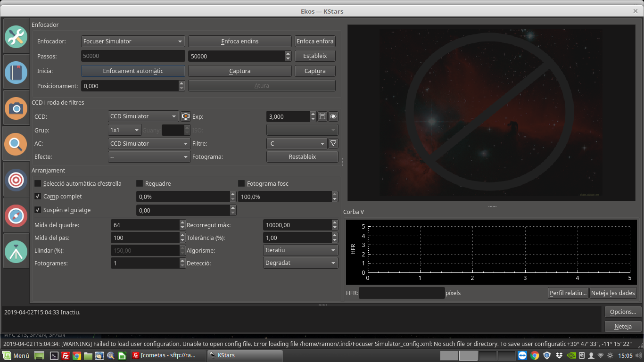The width and height of the screenshot is (644, 362).
Task: Open the Enfocador device dropdown
Action: pyautogui.click(x=133, y=41)
